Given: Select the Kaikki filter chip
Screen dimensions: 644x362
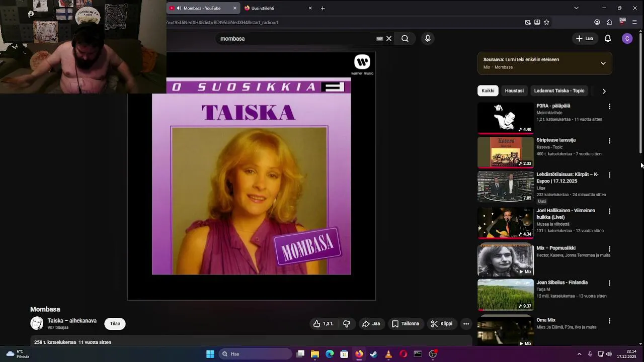Looking at the screenshot, I should tap(488, 91).
